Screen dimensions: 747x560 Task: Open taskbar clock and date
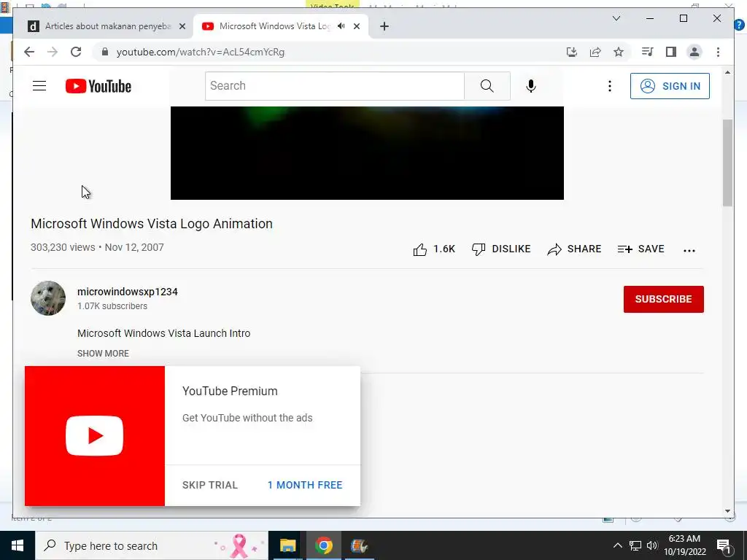pyautogui.click(x=684, y=545)
